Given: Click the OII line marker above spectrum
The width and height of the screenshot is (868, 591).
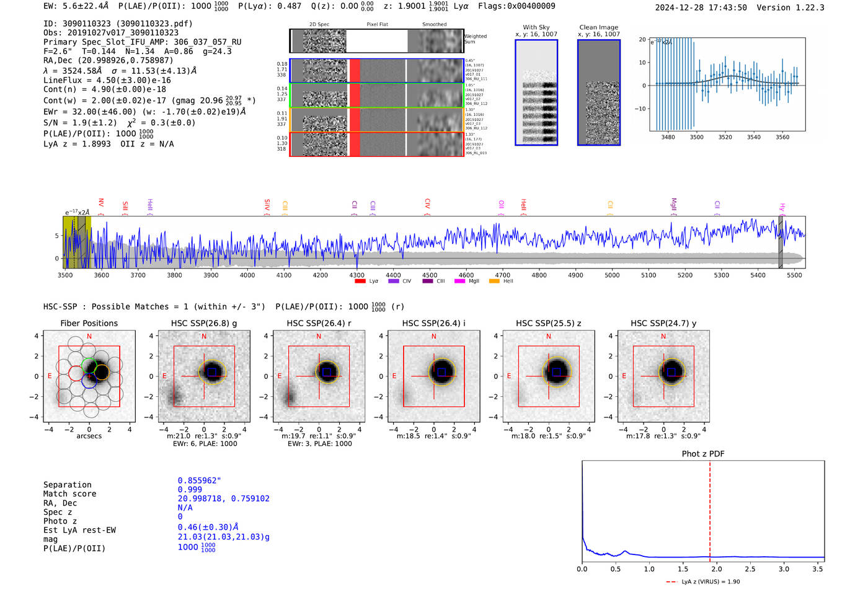Looking at the screenshot, I should click(x=501, y=207).
